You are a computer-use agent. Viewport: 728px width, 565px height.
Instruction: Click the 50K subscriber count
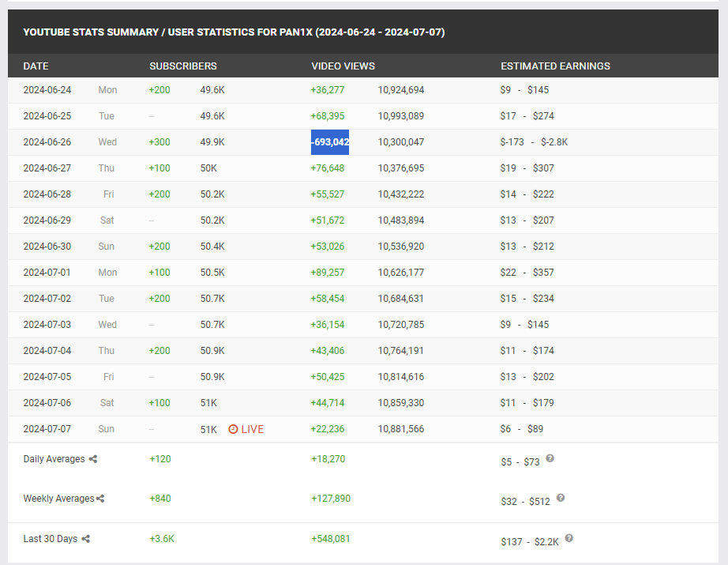click(x=208, y=168)
